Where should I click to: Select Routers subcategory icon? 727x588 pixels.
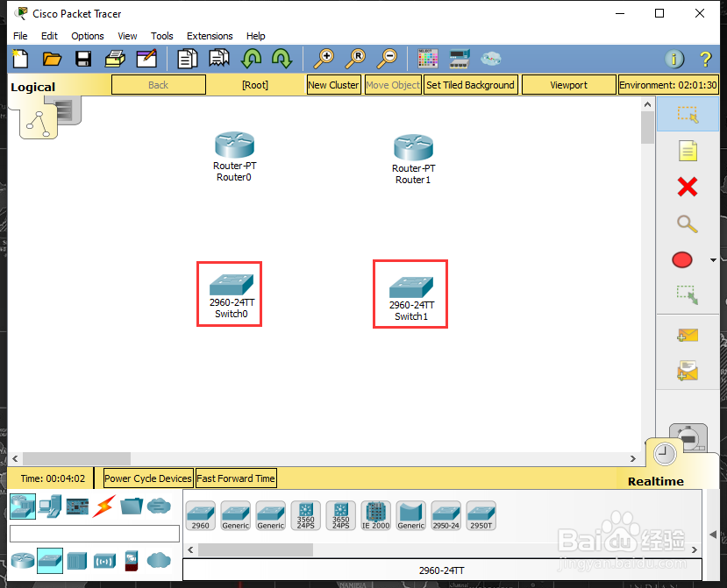tap(23, 561)
